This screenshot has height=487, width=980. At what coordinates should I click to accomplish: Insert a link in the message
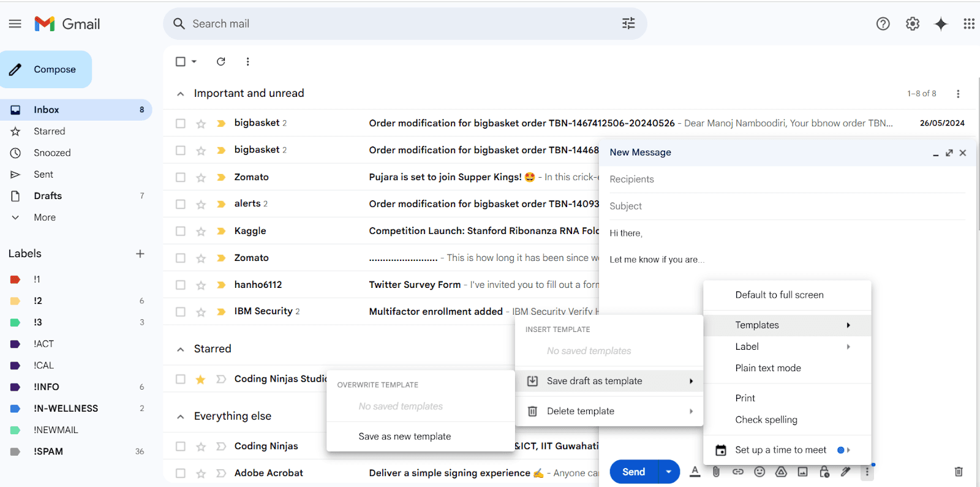click(x=738, y=472)
